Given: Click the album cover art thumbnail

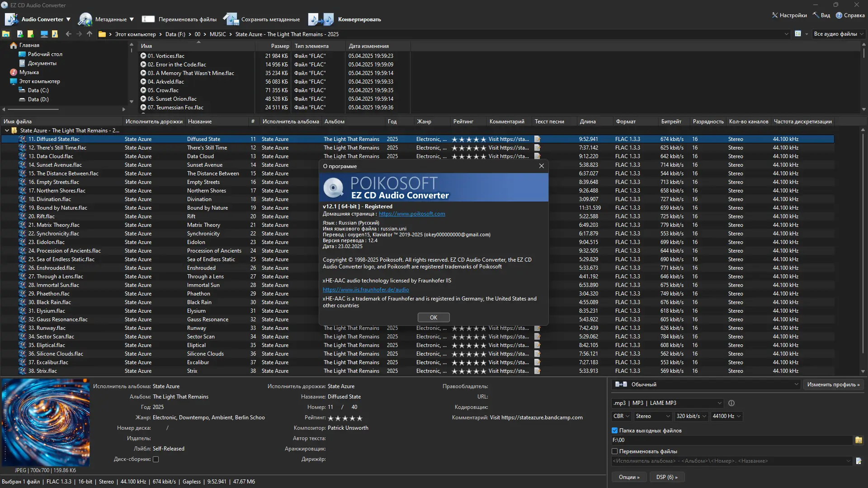Looking at the screenshot, I should (46, 422).
